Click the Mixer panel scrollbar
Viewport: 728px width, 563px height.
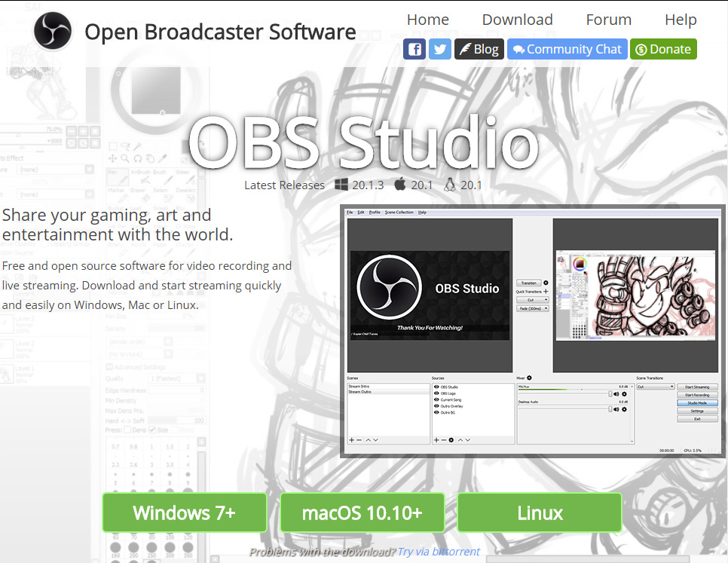[x=632, y=413]
